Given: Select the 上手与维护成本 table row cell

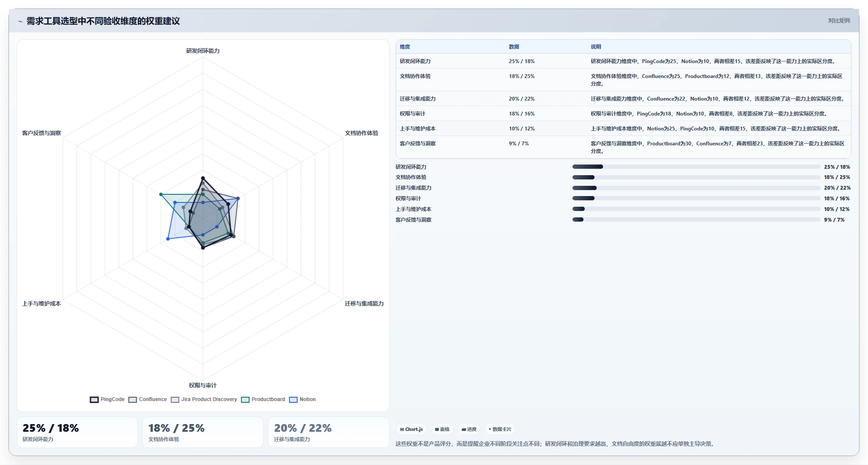Looking at the screenshot, I should coord(418,129).
